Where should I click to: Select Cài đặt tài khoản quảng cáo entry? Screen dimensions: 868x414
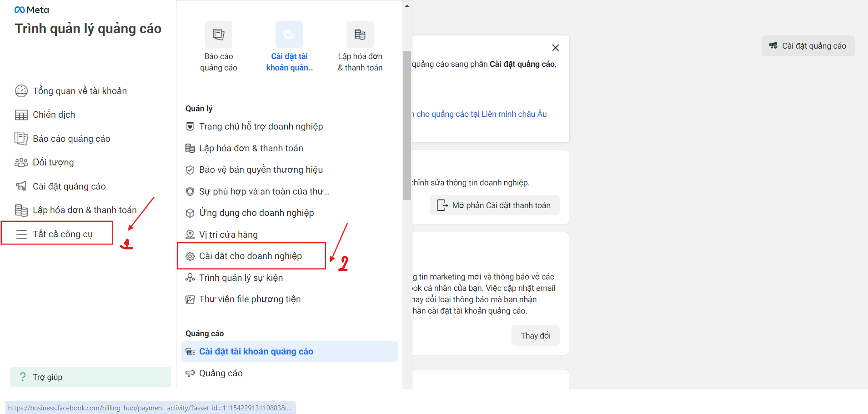[x=289, y=351]
